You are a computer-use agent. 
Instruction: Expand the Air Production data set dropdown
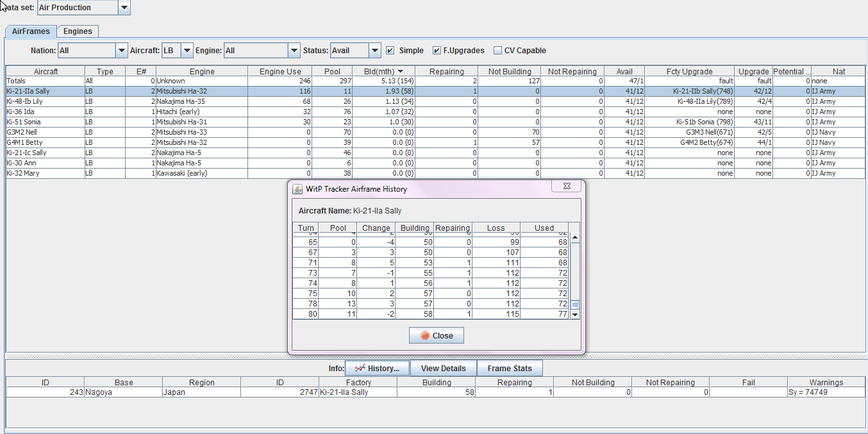pos(124,8)
